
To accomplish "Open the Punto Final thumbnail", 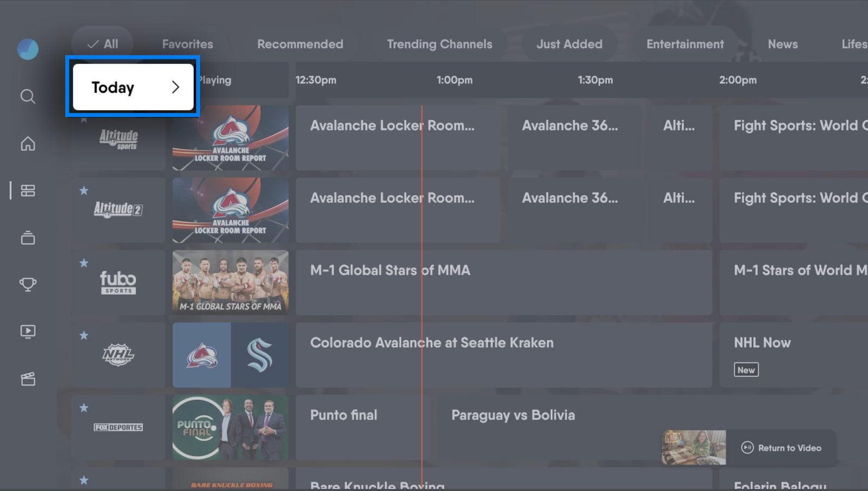I will 231,428.
